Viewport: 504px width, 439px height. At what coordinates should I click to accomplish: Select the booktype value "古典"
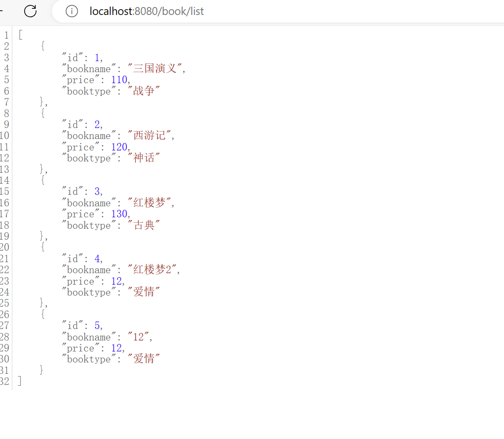click(144, 225)
